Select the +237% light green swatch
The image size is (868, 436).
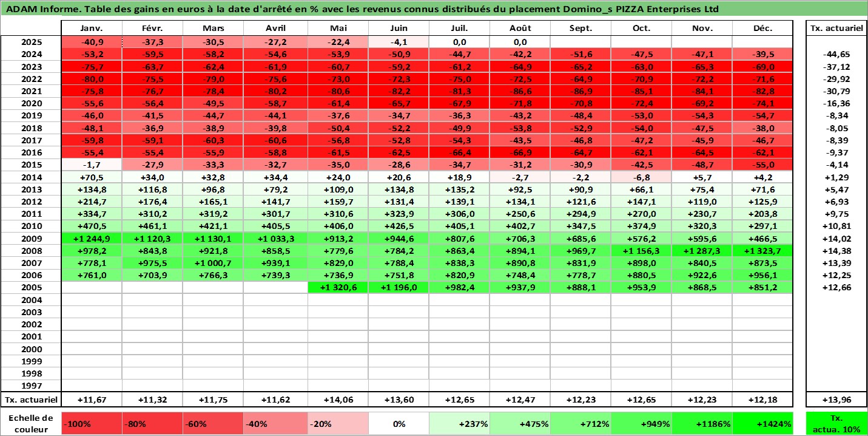[x=458, y=423]
